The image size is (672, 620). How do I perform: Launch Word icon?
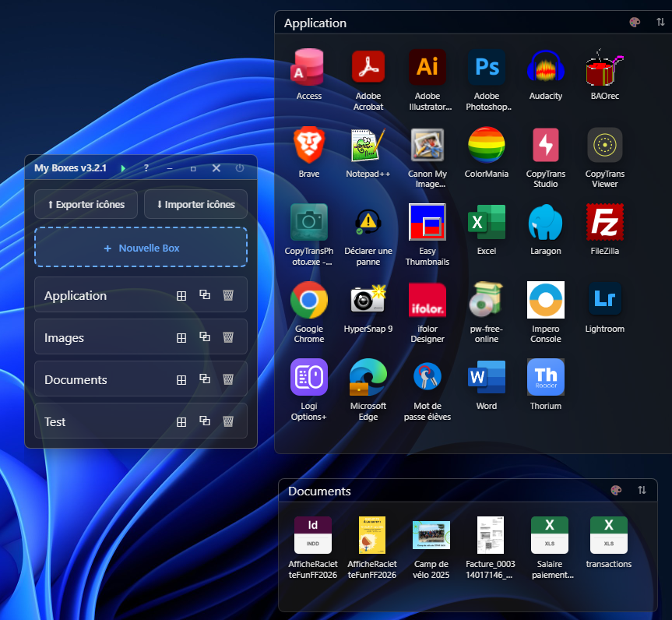click(x=487, y=377)
